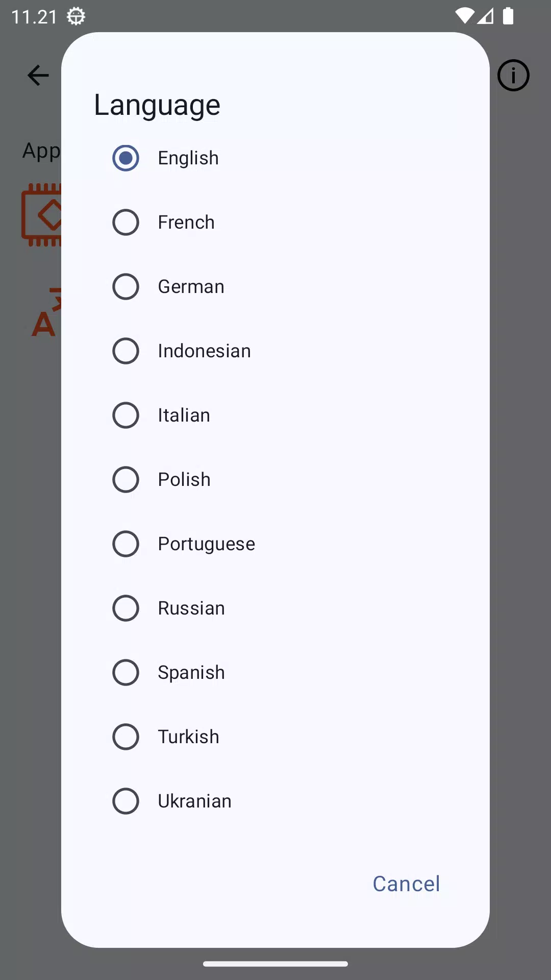Image resolution: width=551 pixels, height=980 pixels.
Task: Tap the back arrow icon
Action: (x=38, y=76)
